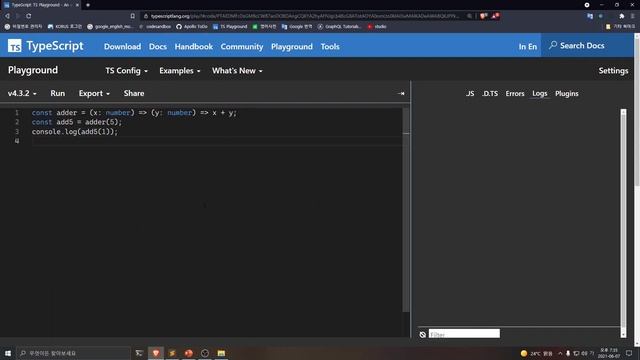Open codesandbox bookmark

[x=155, y=27]
